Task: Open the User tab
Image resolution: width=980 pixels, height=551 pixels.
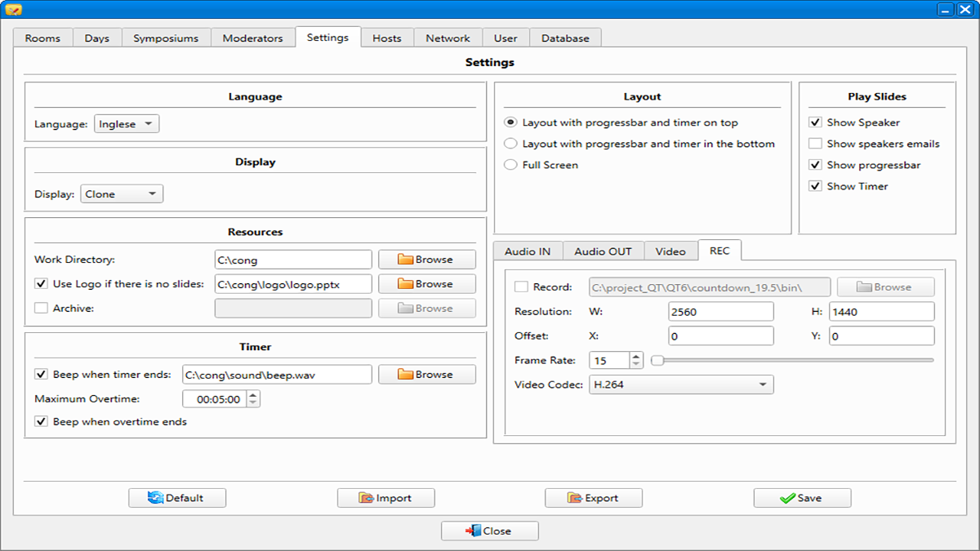Action: pos(506,38)
